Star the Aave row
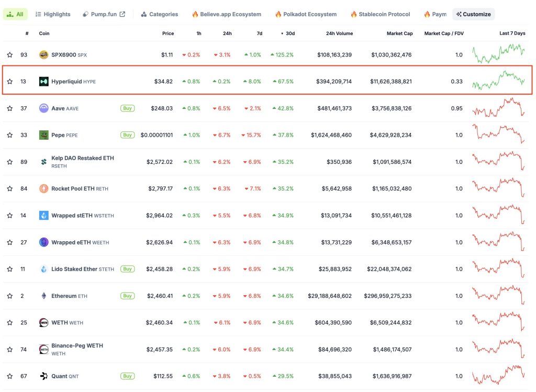The image size is (536, 392). point(9,108)
